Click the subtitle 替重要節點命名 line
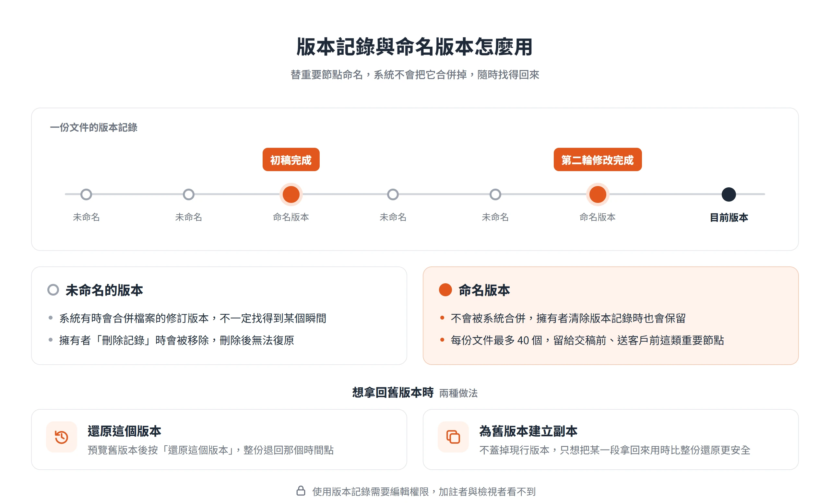This screenshot has height=504, width=830. [415, 75]
